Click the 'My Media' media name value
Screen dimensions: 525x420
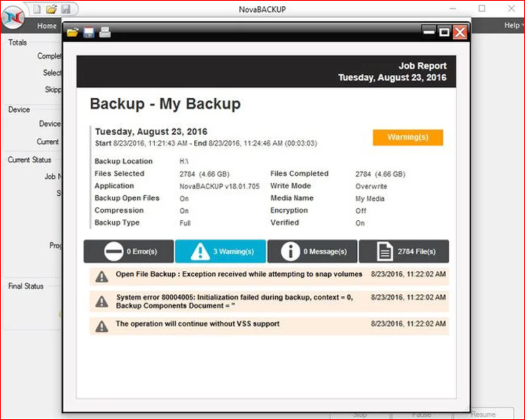pos(370,199)
